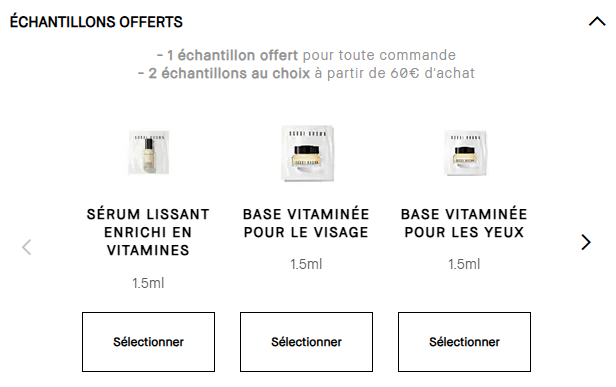Open the Sérum Lissant sample image

click(148, 153)
